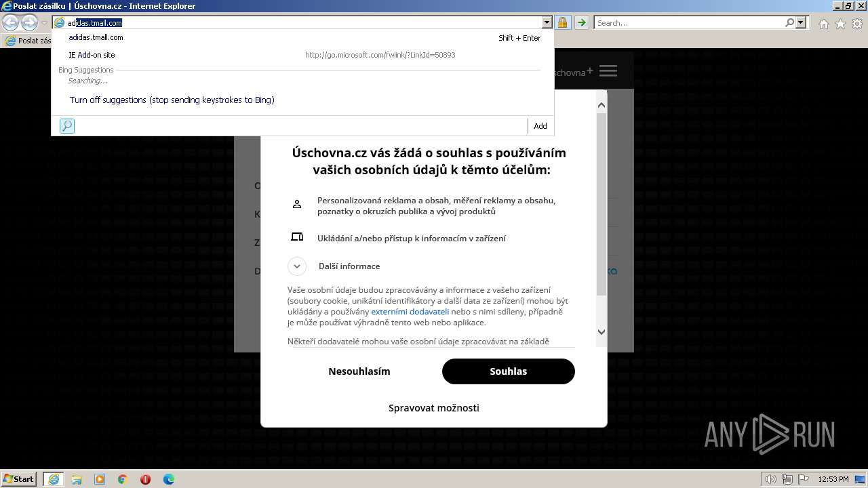Click the address bar URL text field

coord(303,22)
